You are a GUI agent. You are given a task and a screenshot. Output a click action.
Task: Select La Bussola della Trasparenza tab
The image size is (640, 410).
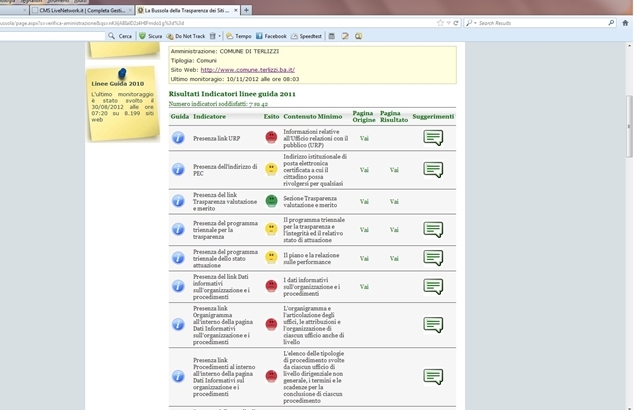point(187,10)
